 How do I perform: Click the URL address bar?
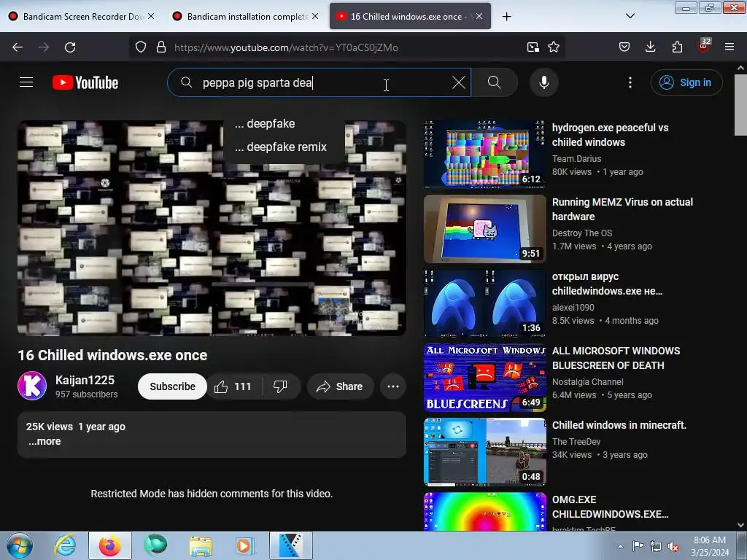[x=348, y=47]
